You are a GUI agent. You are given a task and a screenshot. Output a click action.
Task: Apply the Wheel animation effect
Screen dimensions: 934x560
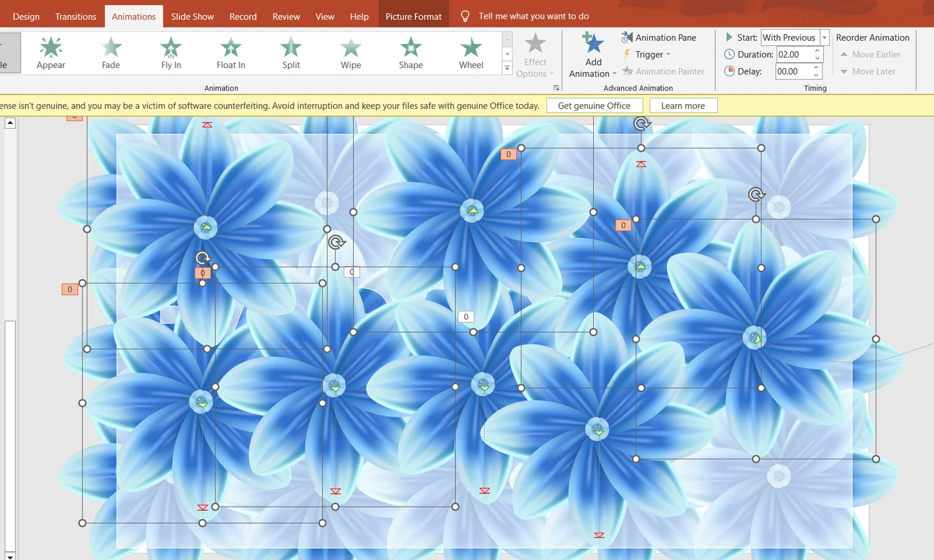pyautogui.click(x=471, y=53)
